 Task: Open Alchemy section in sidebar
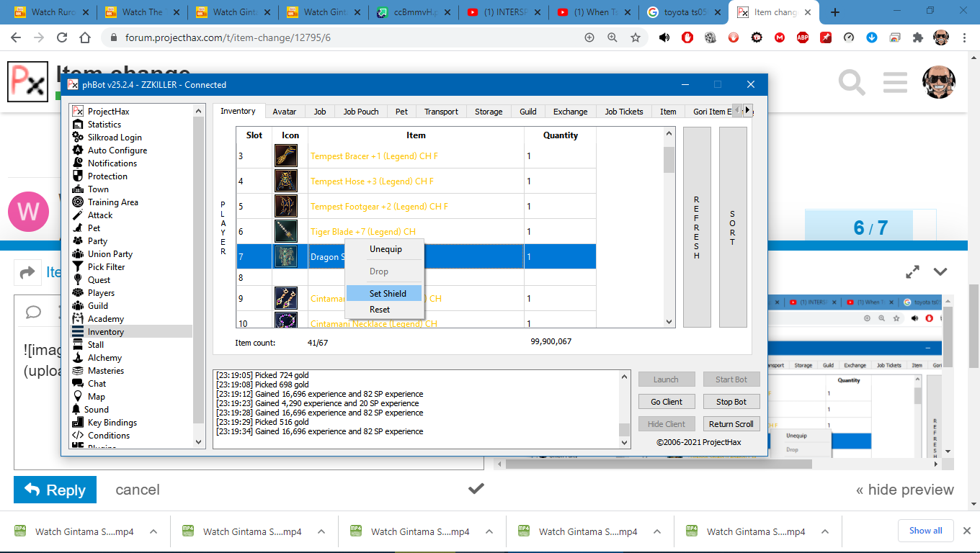point(104,358)
